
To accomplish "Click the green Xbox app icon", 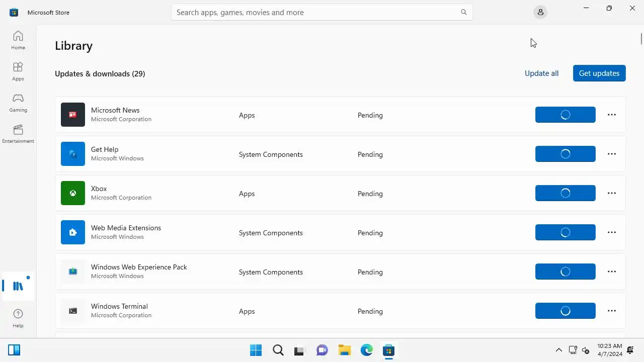I will click(73, 193).
